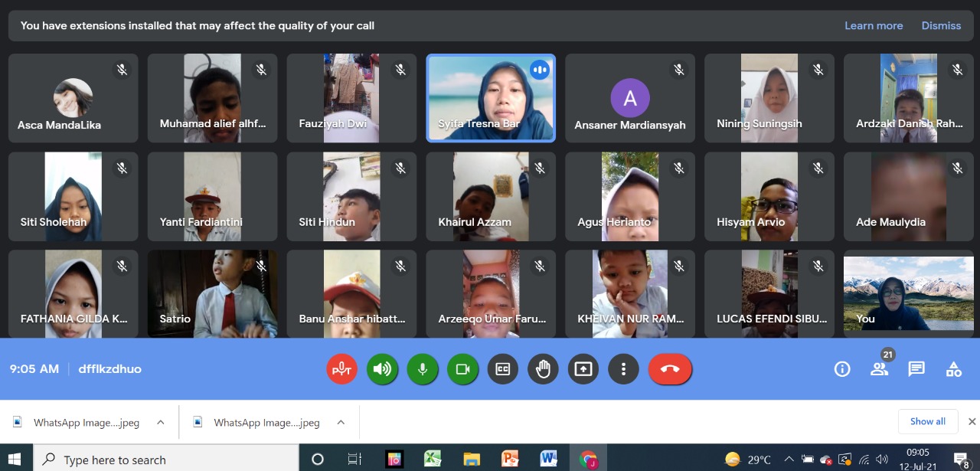Open the three-dot more options menu
This screenshot has height=471, width=980.
(623, 369)
